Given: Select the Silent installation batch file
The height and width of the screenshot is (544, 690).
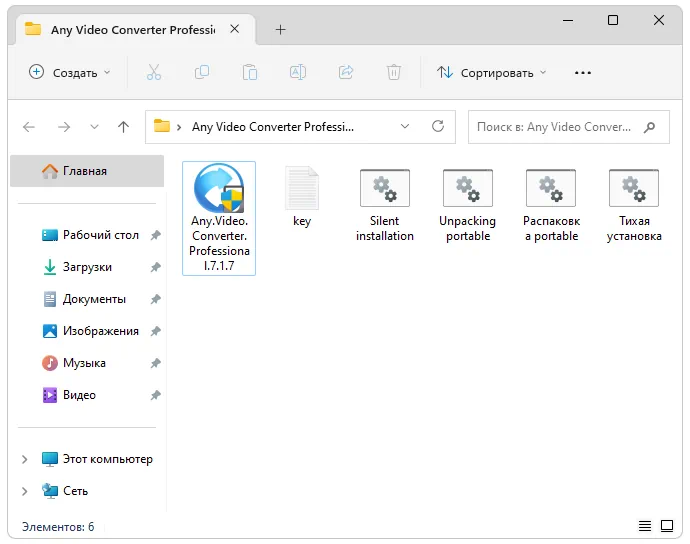Looking at the screenshot, I should [x=385, y=206].
